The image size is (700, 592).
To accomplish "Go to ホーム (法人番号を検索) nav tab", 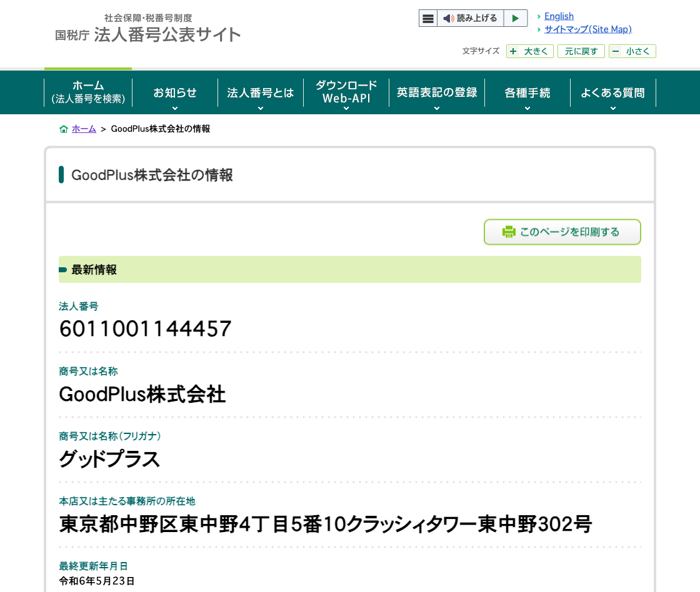I will (x=88, y=92).
